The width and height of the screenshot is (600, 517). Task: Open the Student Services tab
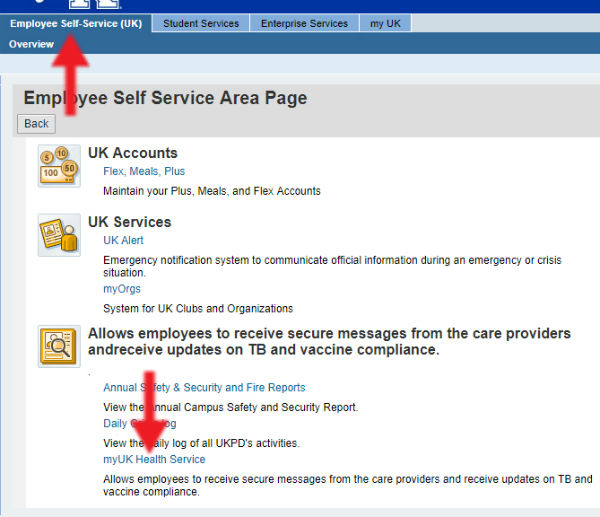201,23
